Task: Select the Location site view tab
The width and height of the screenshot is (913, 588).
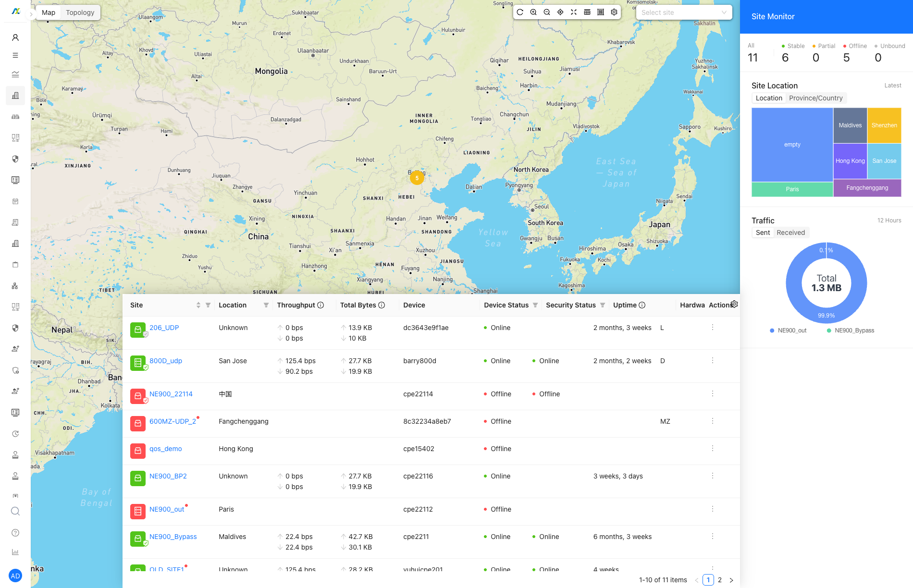Action: [769, 98]
